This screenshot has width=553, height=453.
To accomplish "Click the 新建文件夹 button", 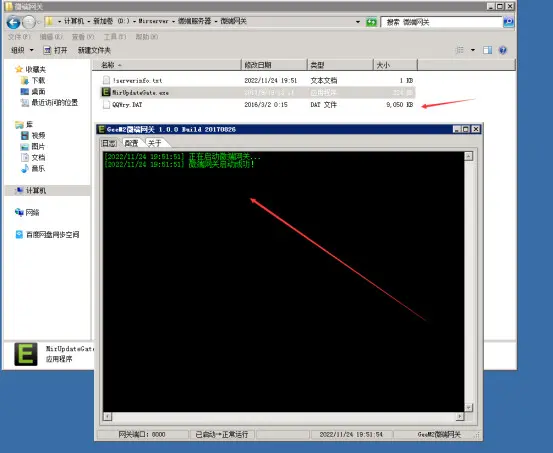I will click(x=94, y=50).
